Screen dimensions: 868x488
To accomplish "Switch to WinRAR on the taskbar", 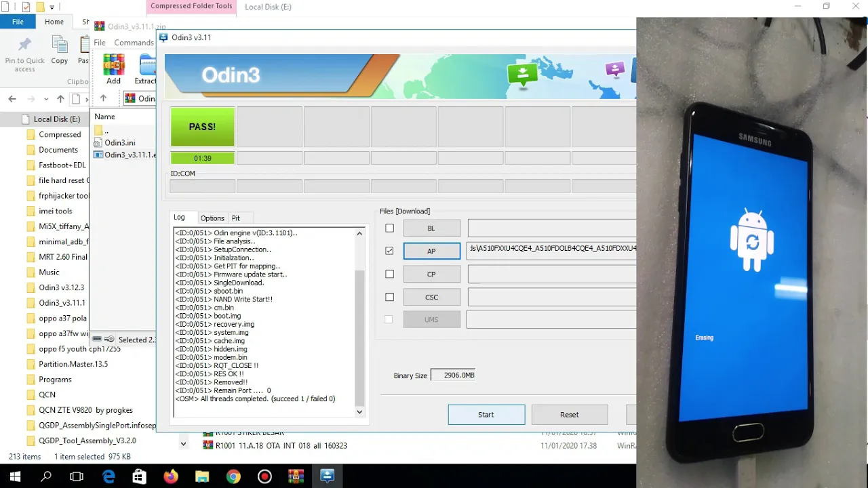I will 296,476.
